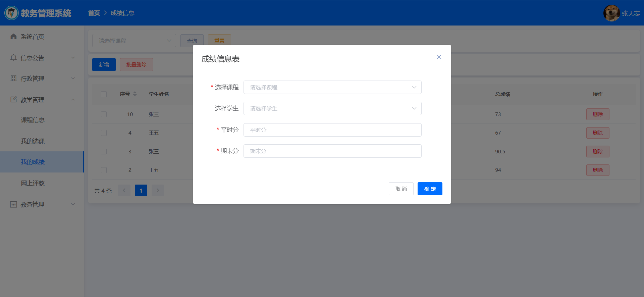This screenshot has width=644, height=297.
Task: Click the bell icon beside 信息公告
Action: coord(13,58)
